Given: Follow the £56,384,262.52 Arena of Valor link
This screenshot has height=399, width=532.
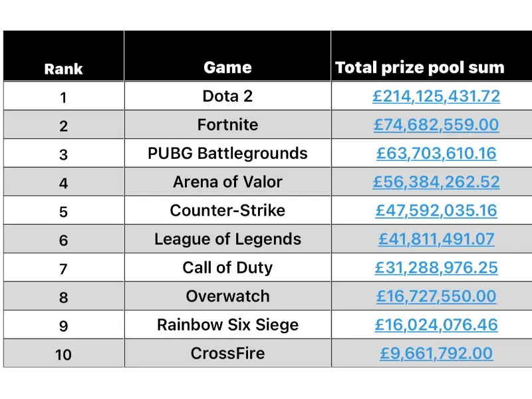Looking at the screenshot, I should 436,182.
